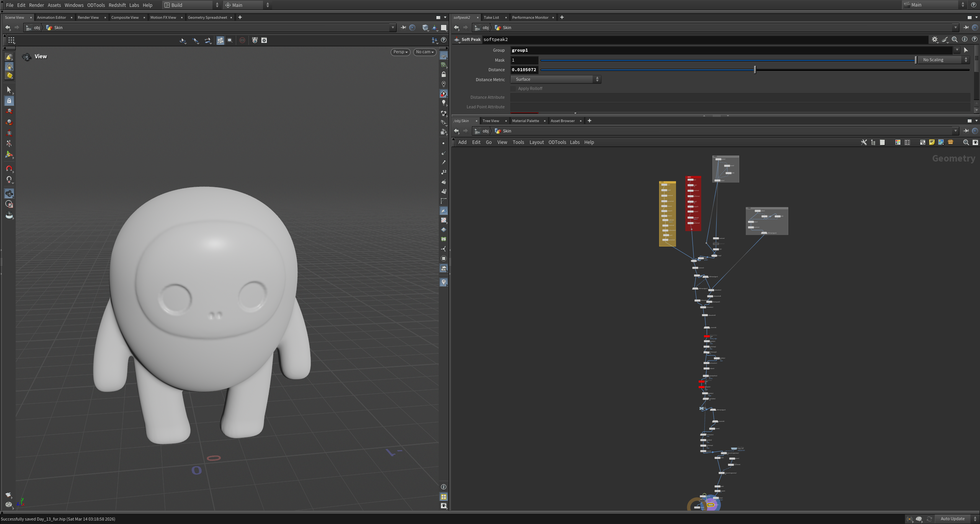Click the node info 'i' icon in parameter pane
980x524 pixels.
pyautogui.click(x=965, y=39)
